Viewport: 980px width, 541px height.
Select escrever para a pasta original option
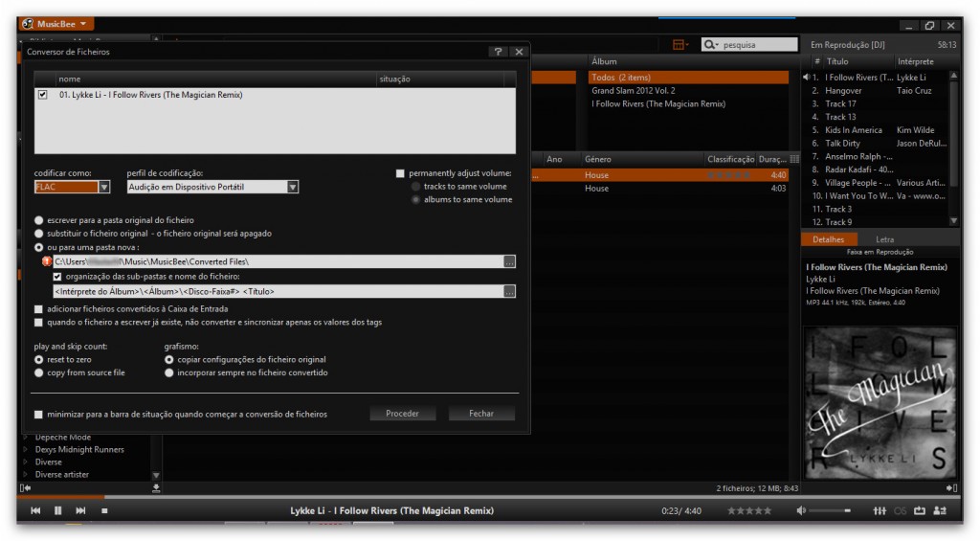[x=39, y=220]
